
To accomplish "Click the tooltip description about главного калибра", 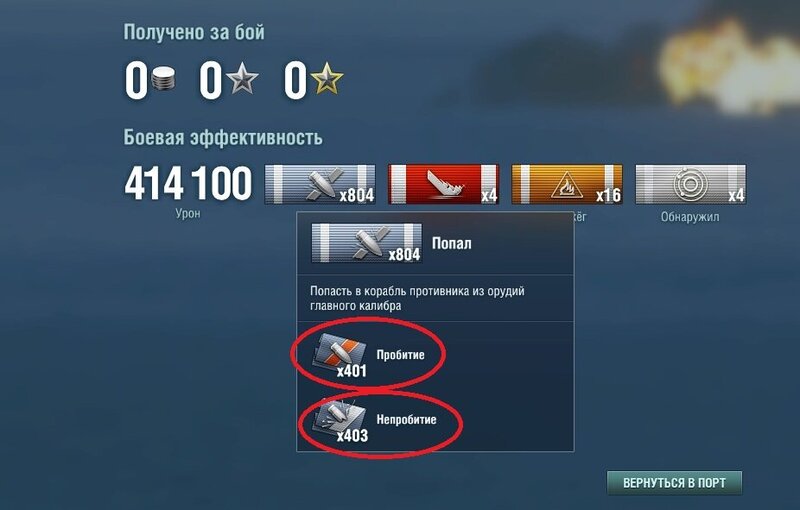I will 417,298.
